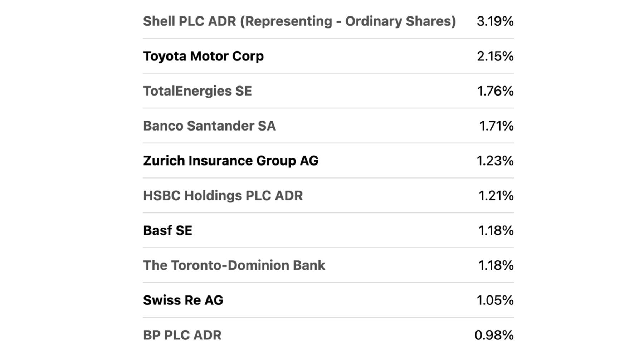Open the Basf SE holding
Screen dimensions: 644x357
(x=167, y=230)
